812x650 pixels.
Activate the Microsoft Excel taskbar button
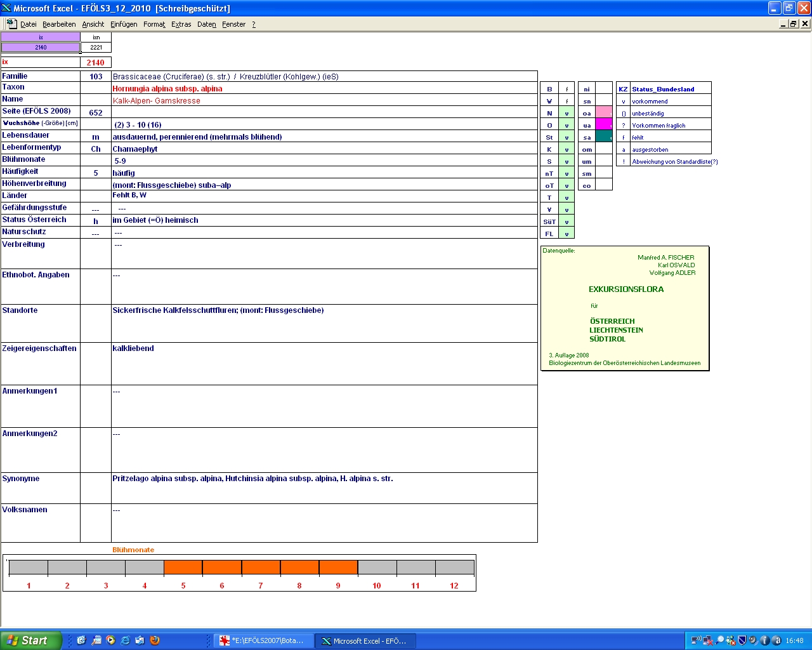click(x=365, y=640)
